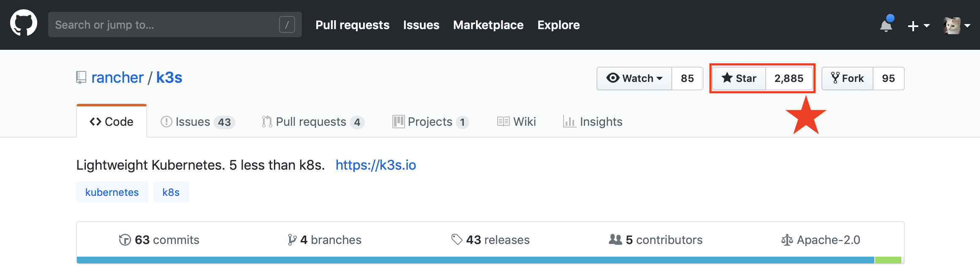The image size is (980, 271).
Task: Click the contributors people icon
Action: (616, 239)
